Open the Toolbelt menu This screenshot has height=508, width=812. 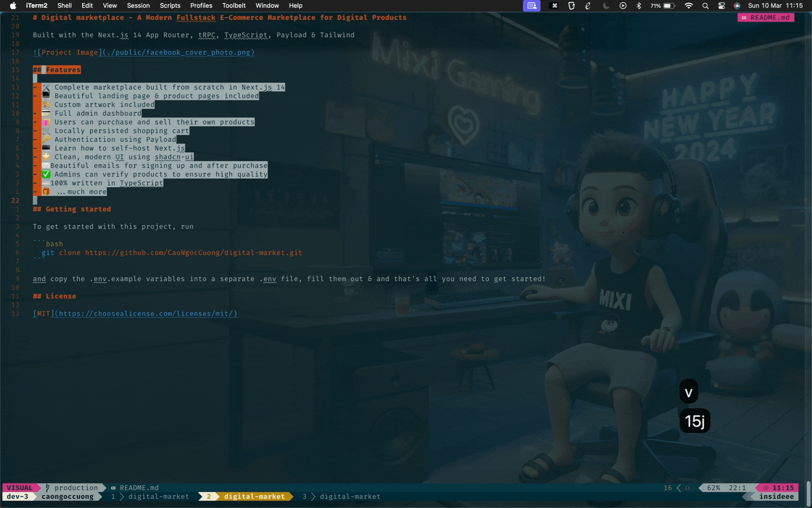[x=234, y=6]
